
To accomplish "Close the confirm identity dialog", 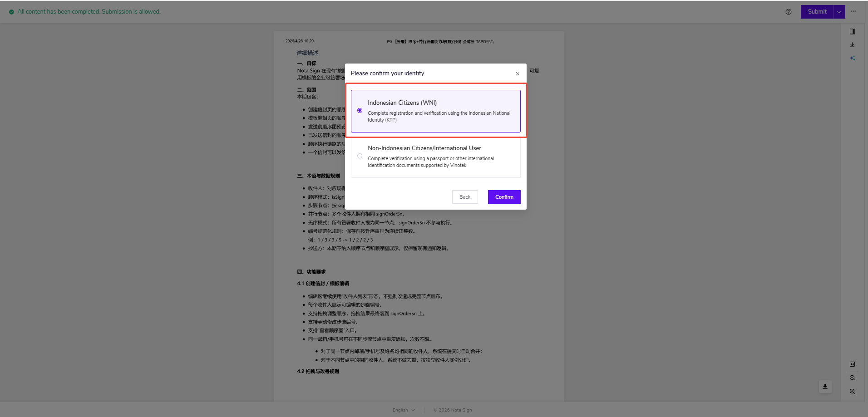I will [518, 74].
